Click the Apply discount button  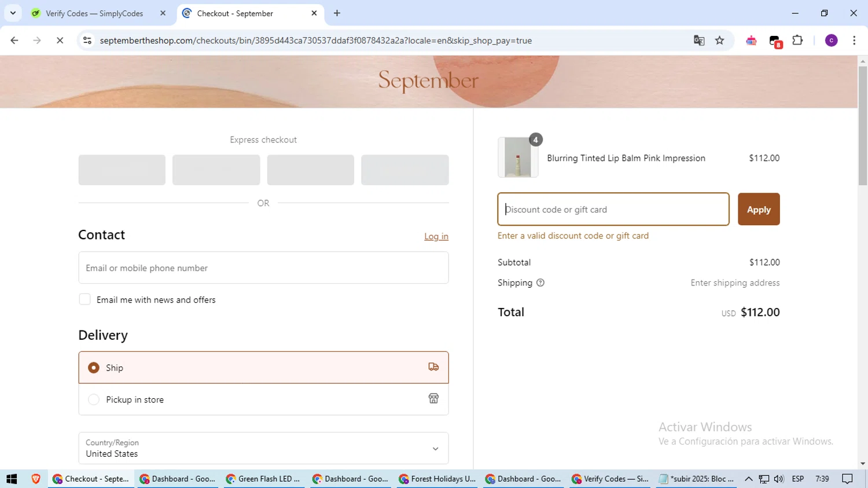click(x=759, y=209)
